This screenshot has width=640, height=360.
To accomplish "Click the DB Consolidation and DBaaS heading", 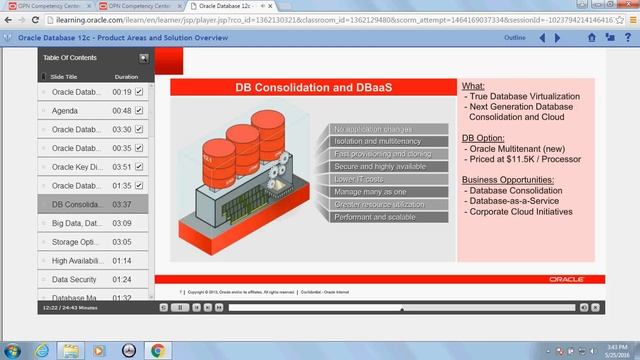I will click(x=313, y=87).
